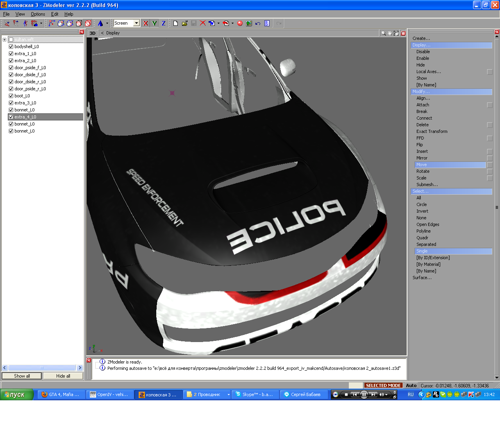This screenshot has width=500, height=448.
Task: Uncheck the boot_L0 visibility checkbox
Action: [11, 96]
